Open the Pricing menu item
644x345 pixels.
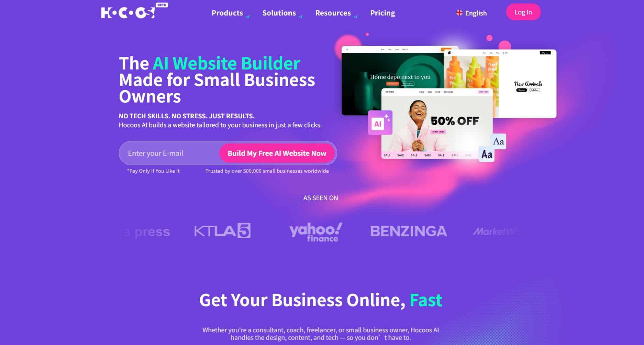click(x=382, y=13)
